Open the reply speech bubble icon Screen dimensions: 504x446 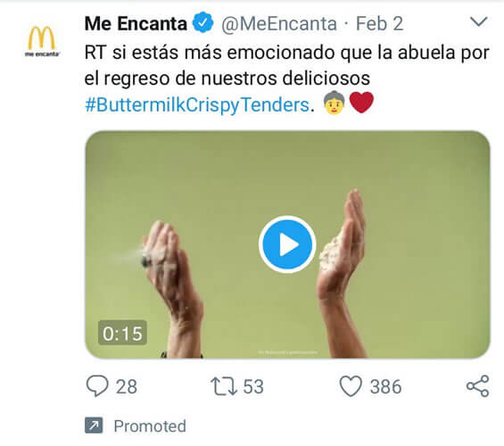click(x=97, y=386)
